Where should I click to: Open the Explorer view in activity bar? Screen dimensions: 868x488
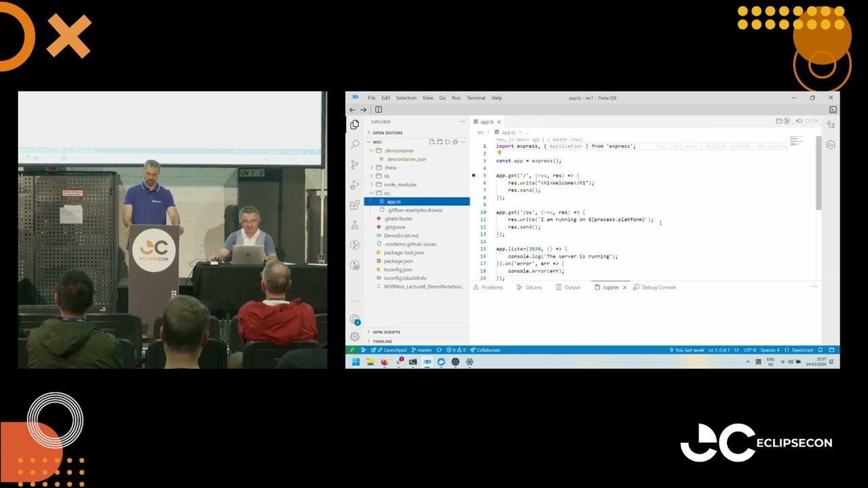[355, 125]
